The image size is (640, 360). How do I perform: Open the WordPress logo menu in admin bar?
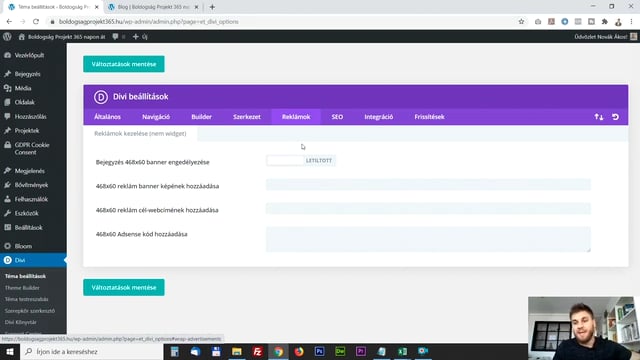tap(7, 37)
